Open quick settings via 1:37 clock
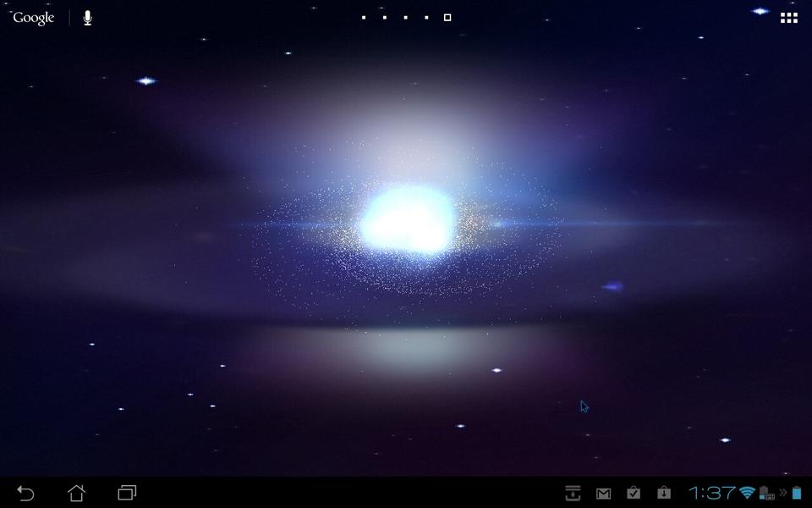This screenshot has width=812, height=508. tap(711, 493)
